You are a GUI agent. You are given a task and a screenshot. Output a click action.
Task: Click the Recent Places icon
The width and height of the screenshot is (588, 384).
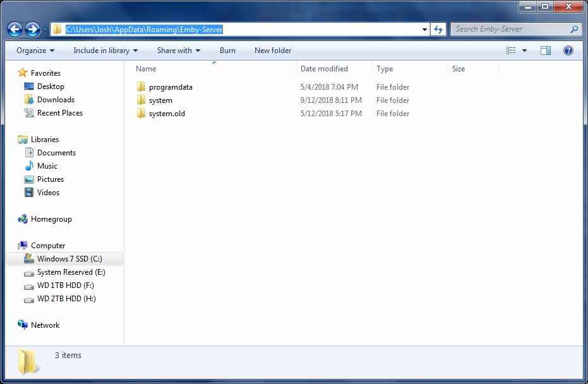(x=29, y=112)
